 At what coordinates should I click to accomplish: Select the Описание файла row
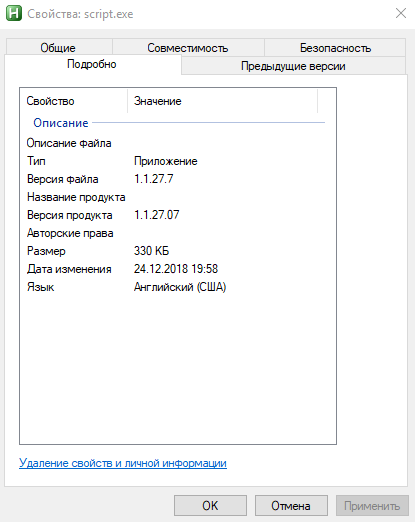(178, 143)
